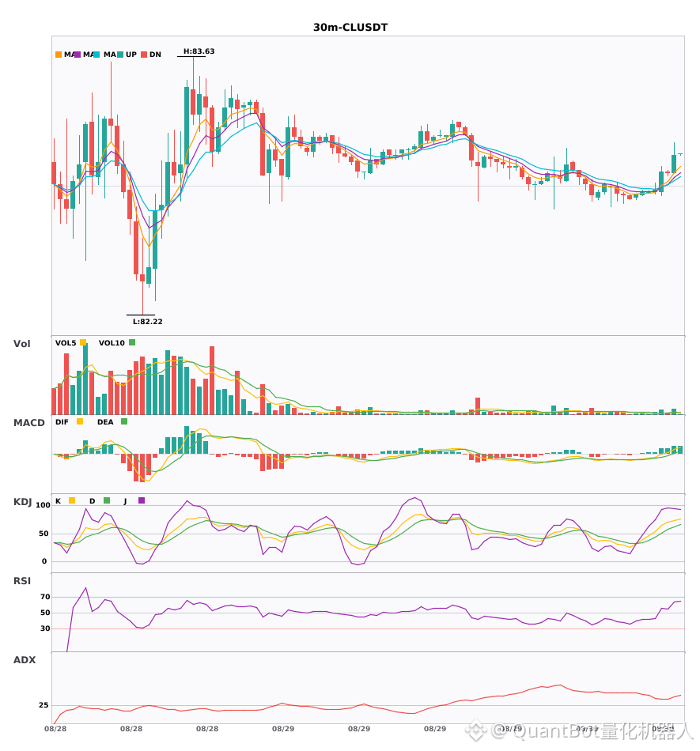
Task: Click the 0 level label on KDJ axis
Action: [x=44, y=561]
